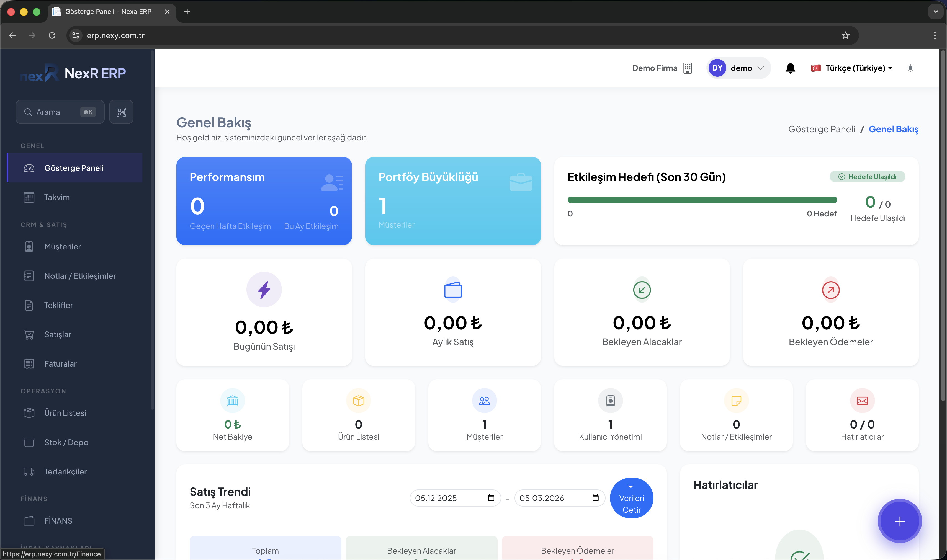Open the start date calendar picker
947x560 pixels.
pyautogui.click(x=491, y=498)
